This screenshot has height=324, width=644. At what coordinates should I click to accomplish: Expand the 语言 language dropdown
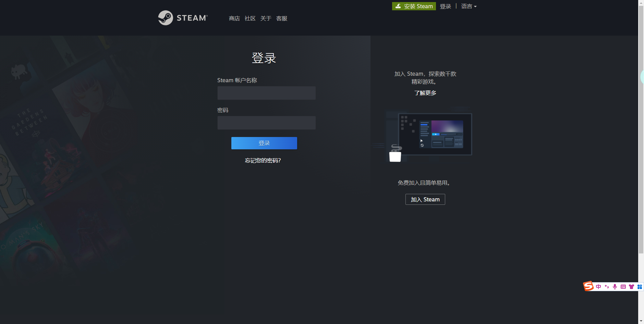click(x=469, y=6)
